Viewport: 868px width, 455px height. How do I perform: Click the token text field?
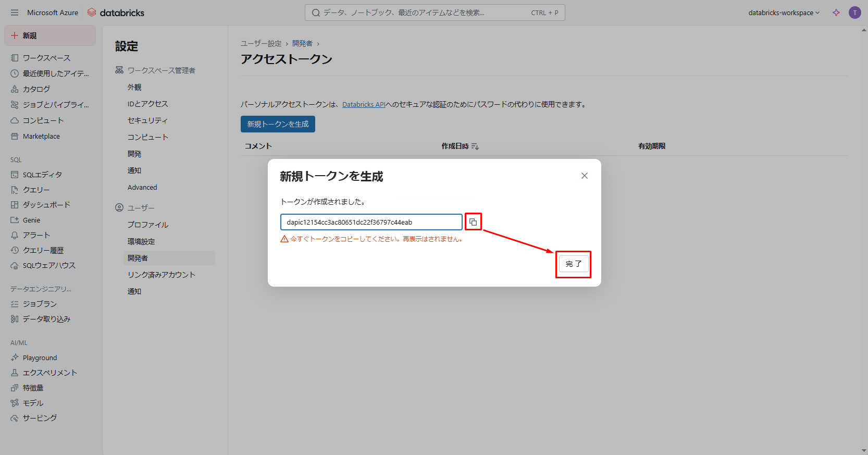(x=371, y=222)
